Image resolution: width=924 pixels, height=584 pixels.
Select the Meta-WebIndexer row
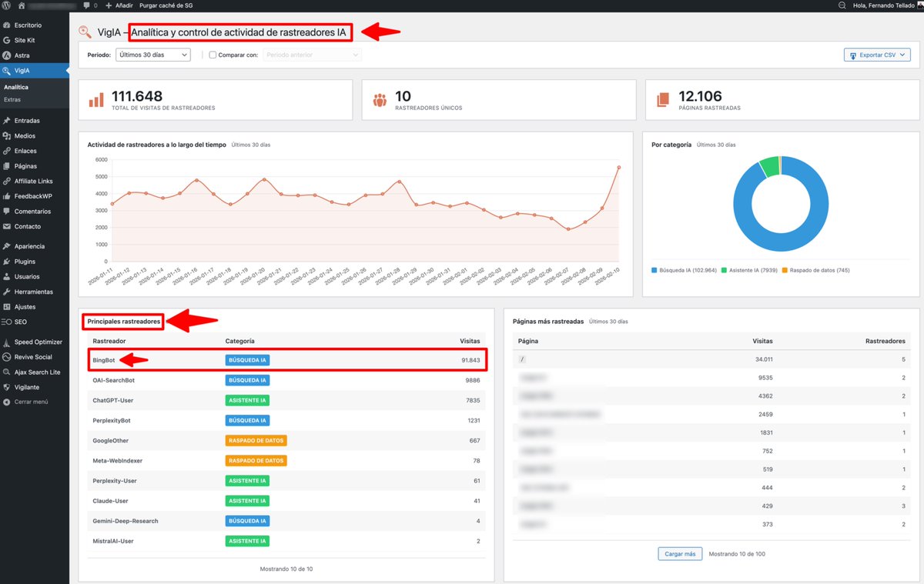click(x=286, y=460)
